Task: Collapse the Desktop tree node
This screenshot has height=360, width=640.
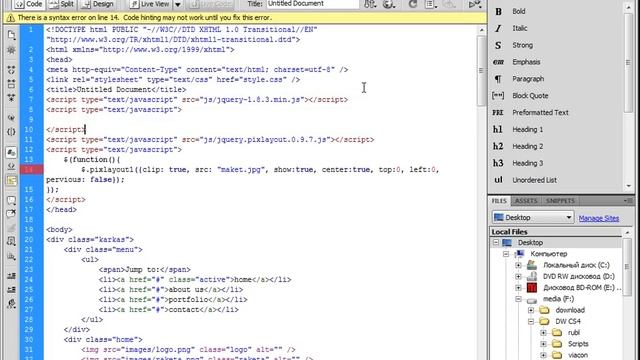Action: (496, 242)
